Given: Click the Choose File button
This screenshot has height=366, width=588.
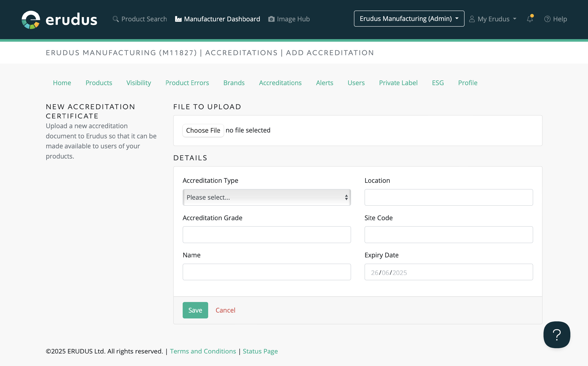Looking at the screenshot, I should tap(203, 130).
